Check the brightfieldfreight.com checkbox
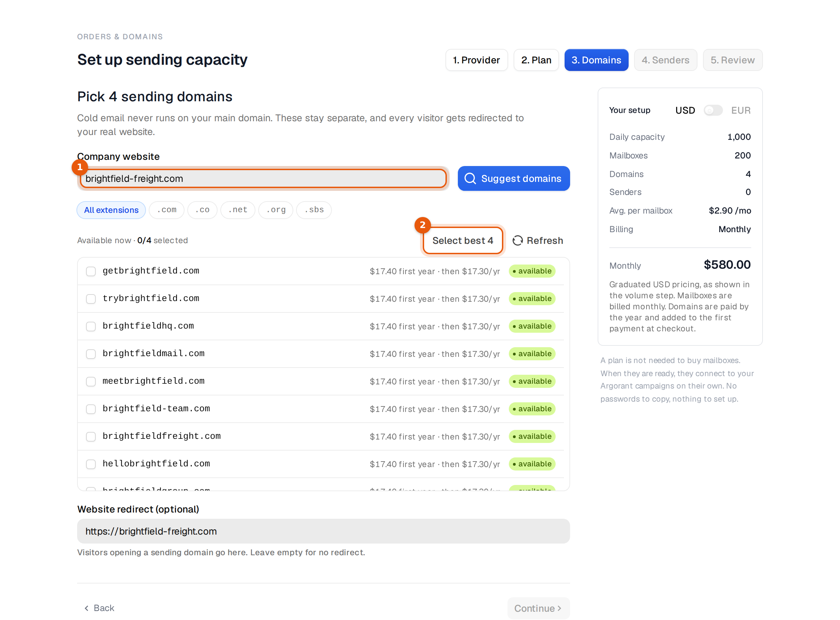This screenshot has height=620, width=840. (x=91, y=436)
